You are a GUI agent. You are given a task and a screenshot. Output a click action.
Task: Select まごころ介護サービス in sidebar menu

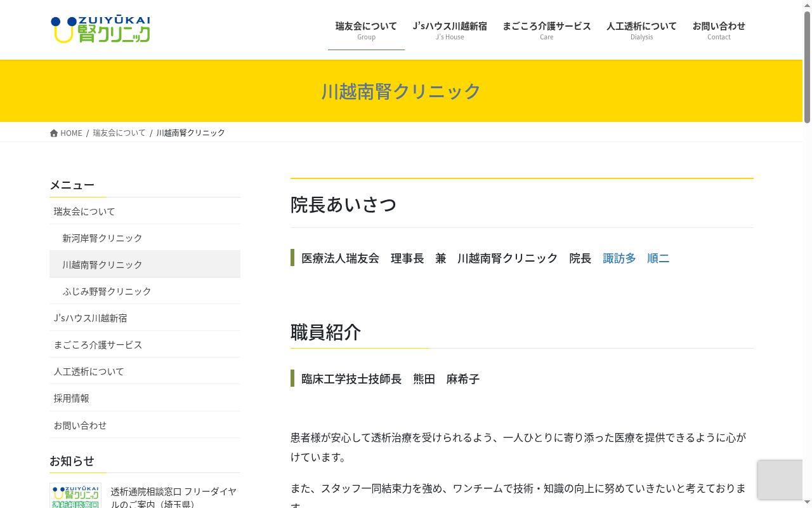pos(145,344)
